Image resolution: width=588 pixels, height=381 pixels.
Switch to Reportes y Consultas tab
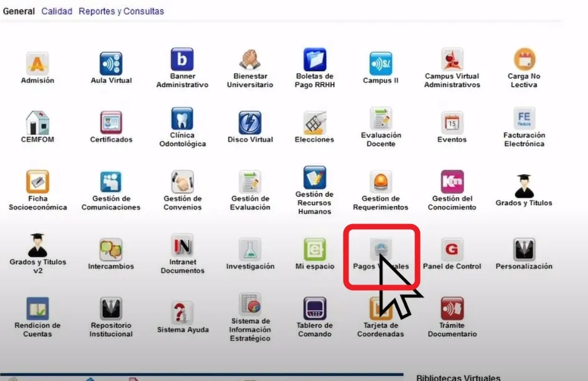(x=121, y=11)
